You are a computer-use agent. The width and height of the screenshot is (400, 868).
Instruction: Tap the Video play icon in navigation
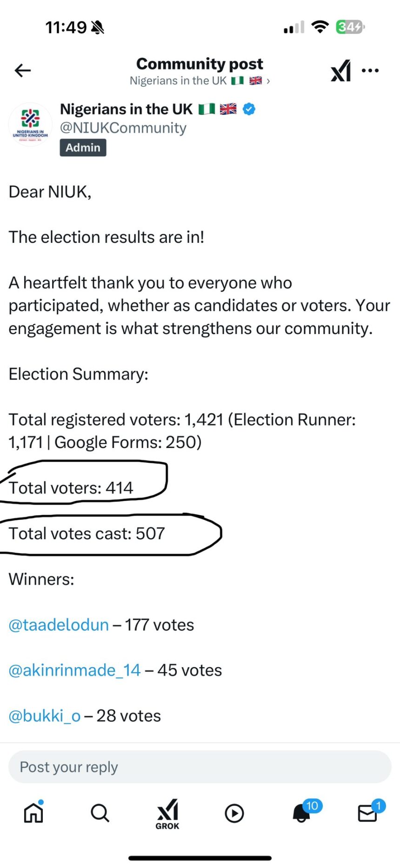click(234, 813)
